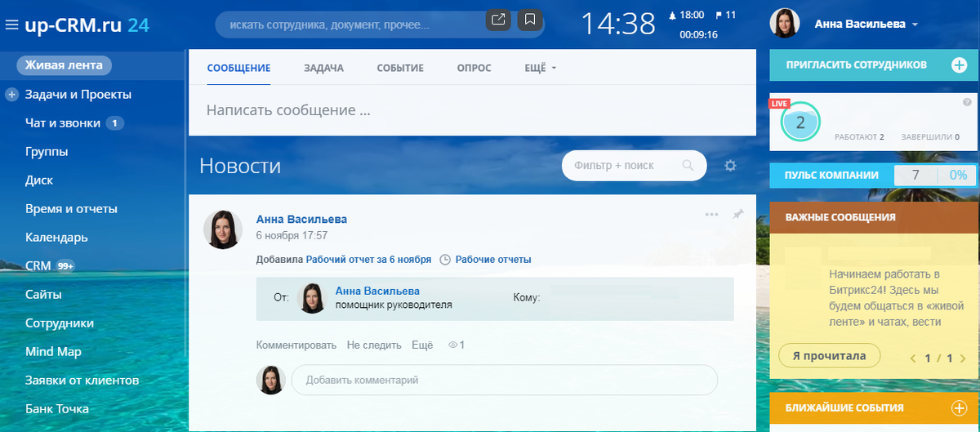980x432 pixels.
Task: Click the plus icon on Ближайшие события
Action: click(x=959, y=408)
